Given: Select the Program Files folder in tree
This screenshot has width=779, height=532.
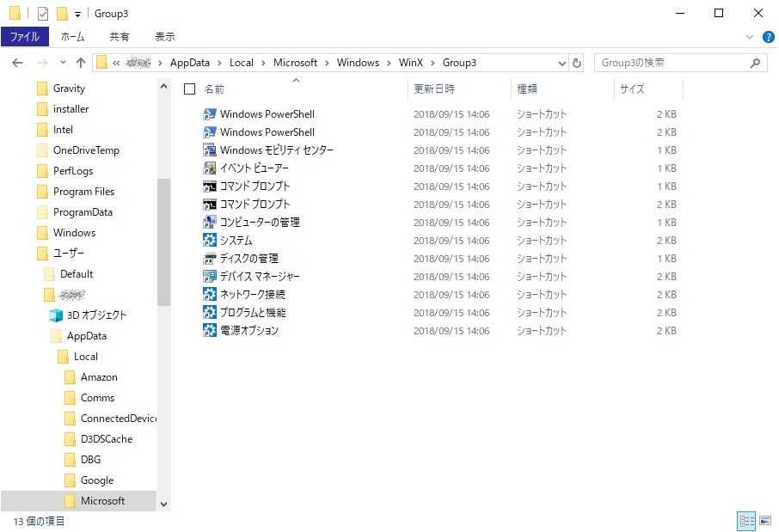Looking at the screenshot, I should coord(83,192).
